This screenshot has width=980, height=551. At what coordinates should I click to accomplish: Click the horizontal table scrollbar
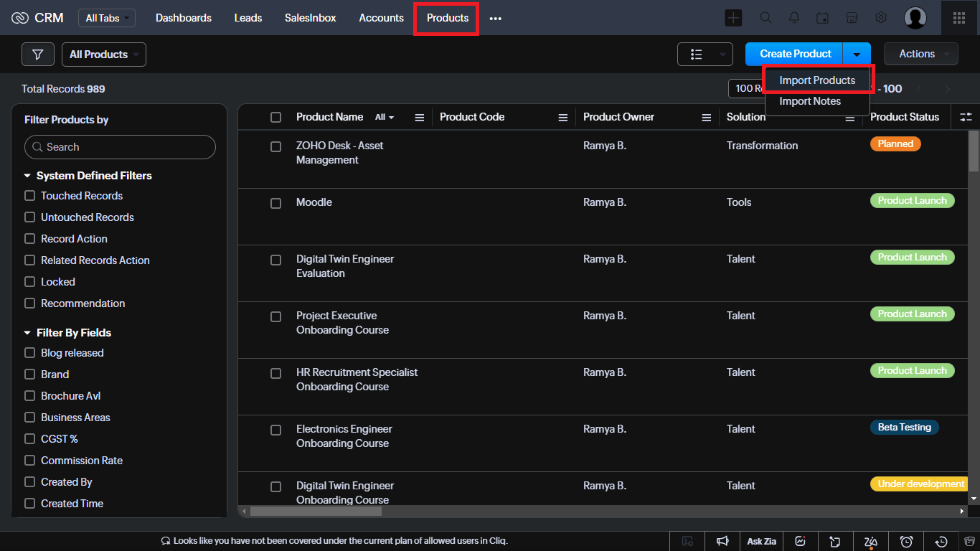pyautogui.click(x=316, y=512)
